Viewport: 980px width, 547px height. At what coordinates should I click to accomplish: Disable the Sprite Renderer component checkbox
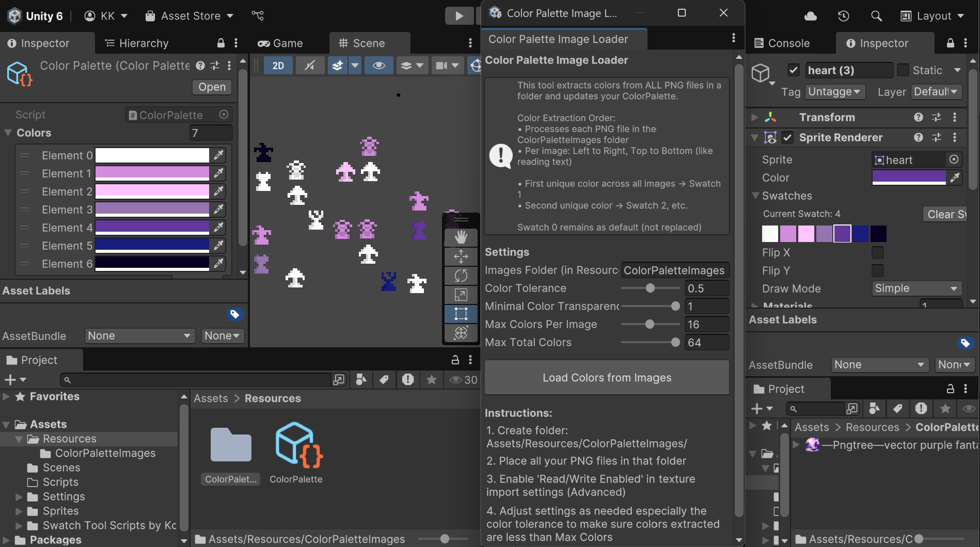tap(787, 137)
